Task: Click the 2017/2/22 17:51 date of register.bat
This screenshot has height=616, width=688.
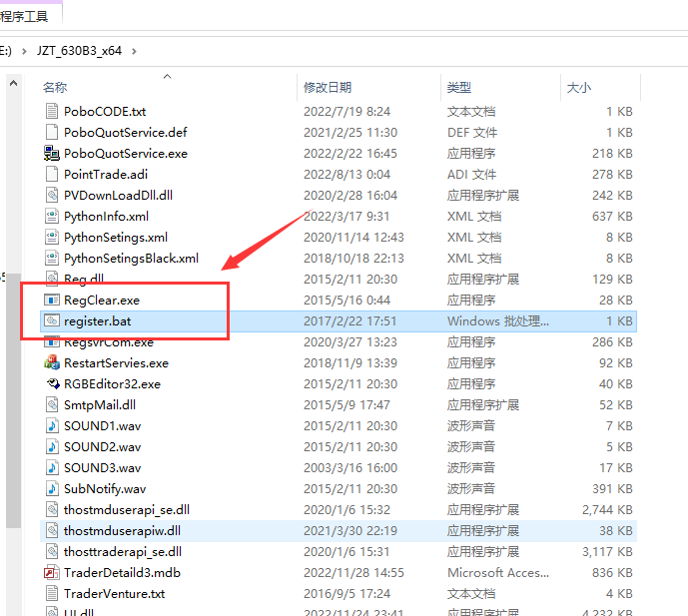Action: click(x=349, y=321)
